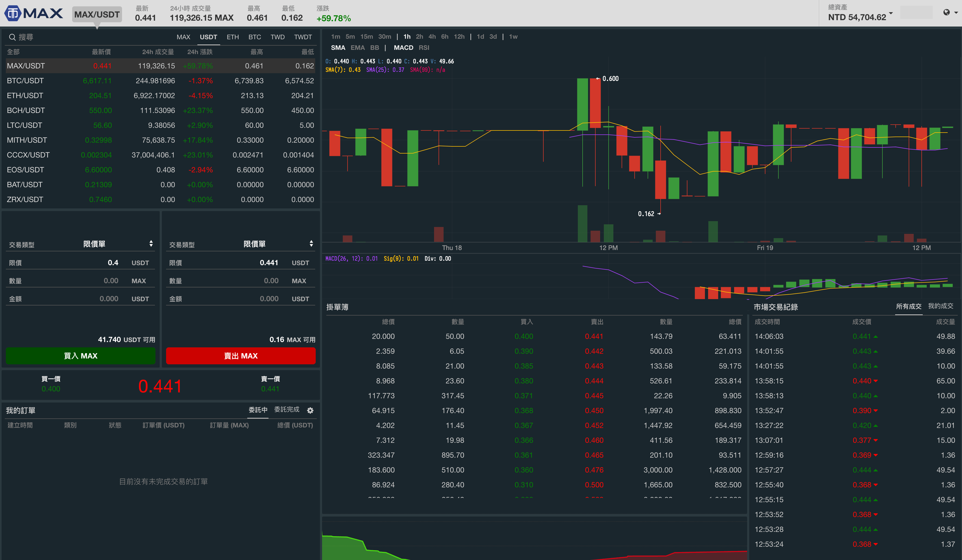The image size is (962, 560).
Task: Click buy limit price field 0.4
Action: point(80,262)
